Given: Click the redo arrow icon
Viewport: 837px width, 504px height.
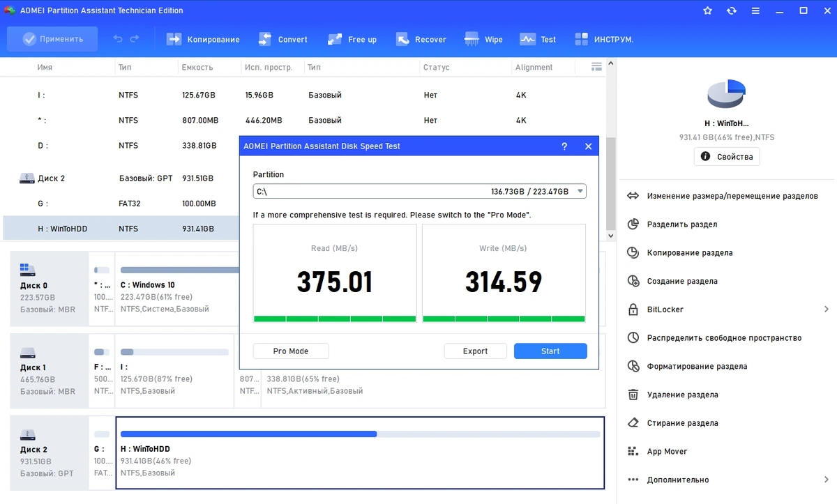Looking at the screenshot, I should click(135, 39).
